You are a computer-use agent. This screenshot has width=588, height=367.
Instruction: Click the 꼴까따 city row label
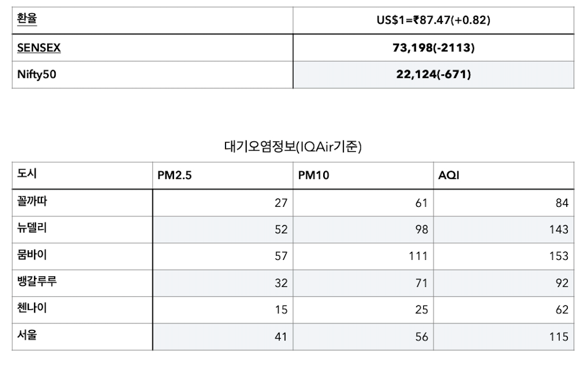32,201
